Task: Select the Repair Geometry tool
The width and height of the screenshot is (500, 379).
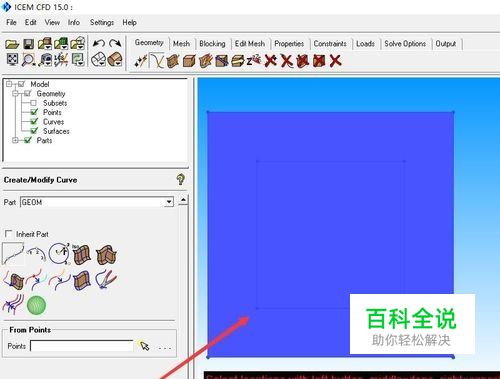Action: [x=222, y=61]
